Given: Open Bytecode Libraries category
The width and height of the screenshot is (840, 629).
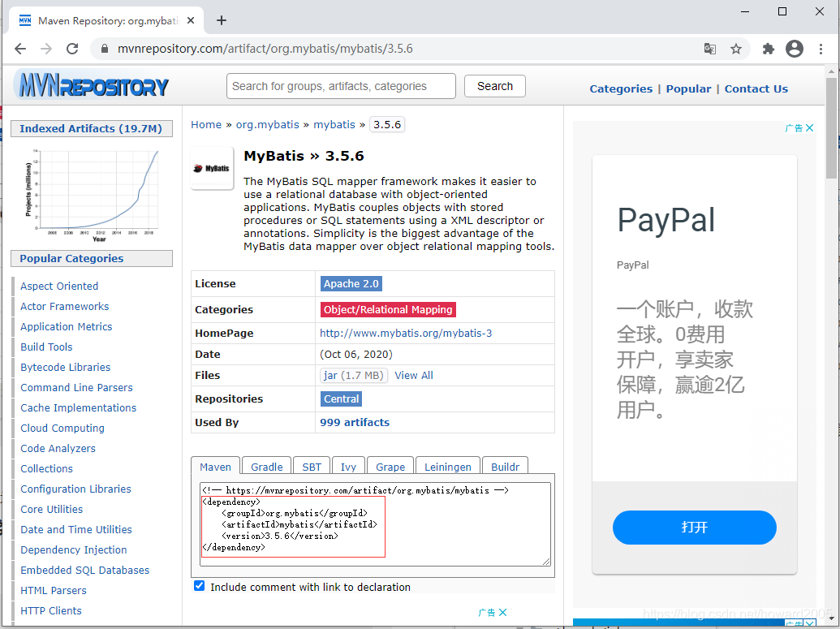Looking at the screenshot, I should click(66, 368).
